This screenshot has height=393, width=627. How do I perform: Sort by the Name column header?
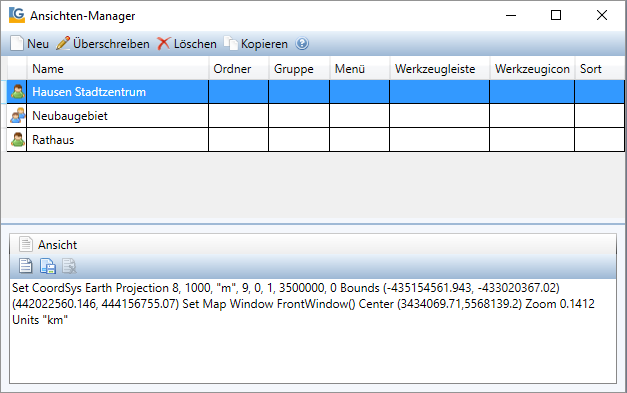[118, 68]
